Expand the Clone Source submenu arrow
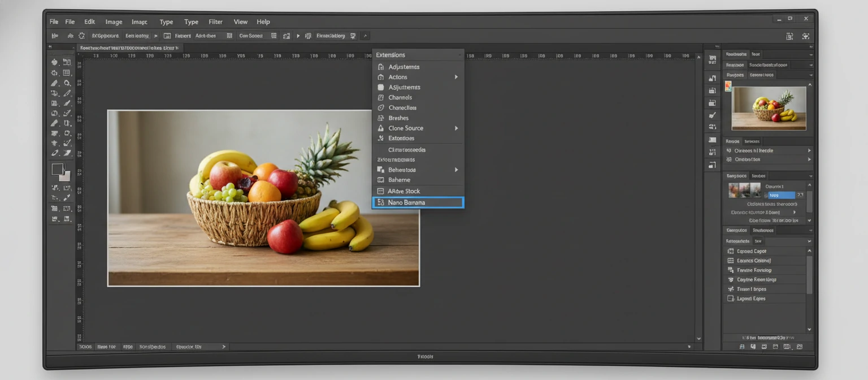 point(457,128)
